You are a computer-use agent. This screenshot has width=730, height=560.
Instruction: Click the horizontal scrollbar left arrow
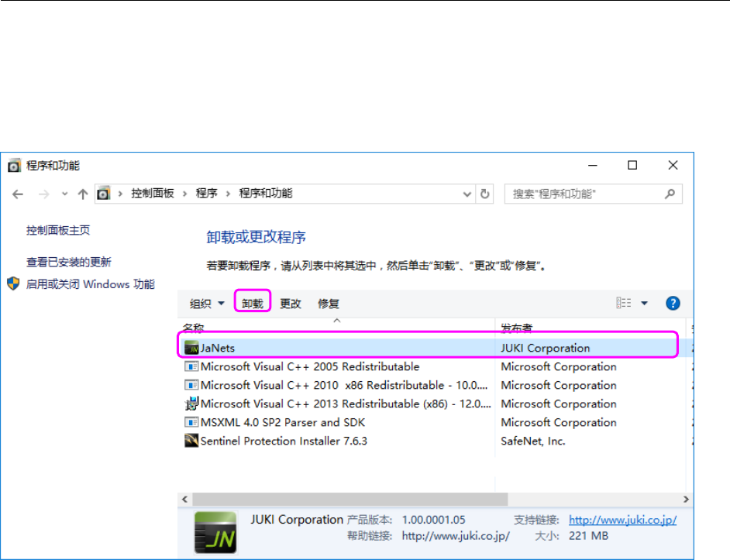point(185,499)
